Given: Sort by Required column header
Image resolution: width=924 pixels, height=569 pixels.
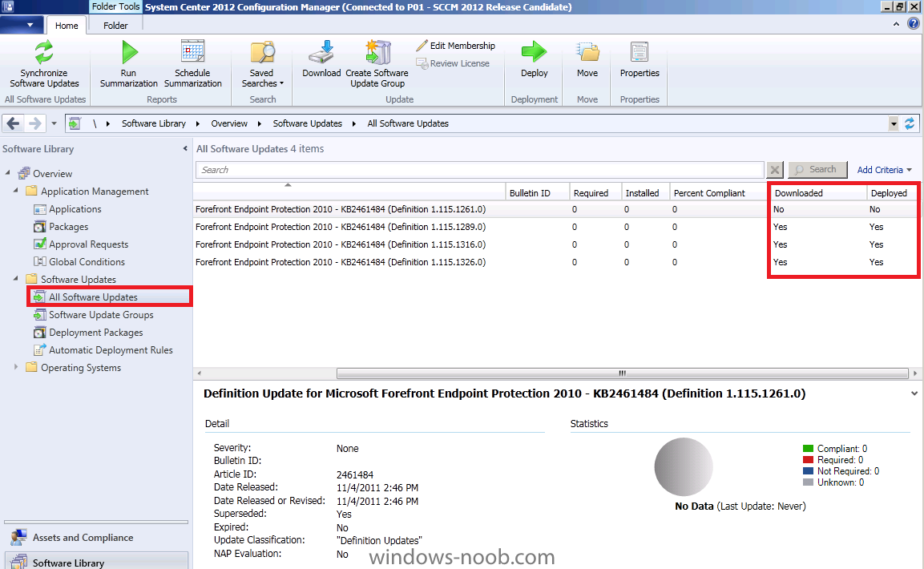Looking at the screenshot, I should click(x=595, y=192).
